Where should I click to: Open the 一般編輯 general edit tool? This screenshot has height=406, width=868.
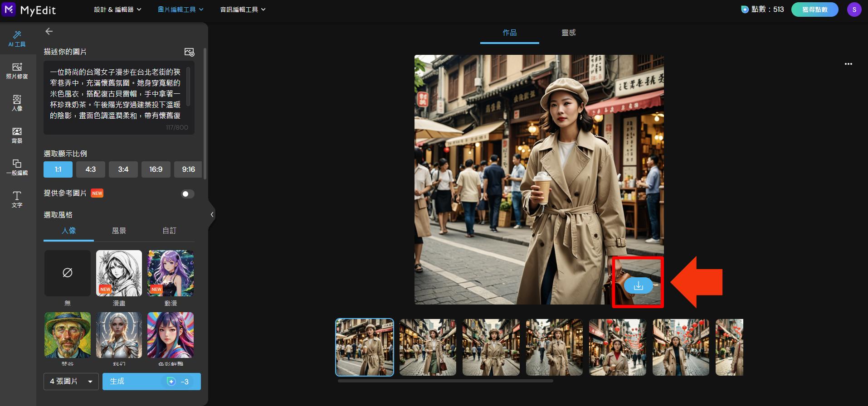[x=17, y=167]
